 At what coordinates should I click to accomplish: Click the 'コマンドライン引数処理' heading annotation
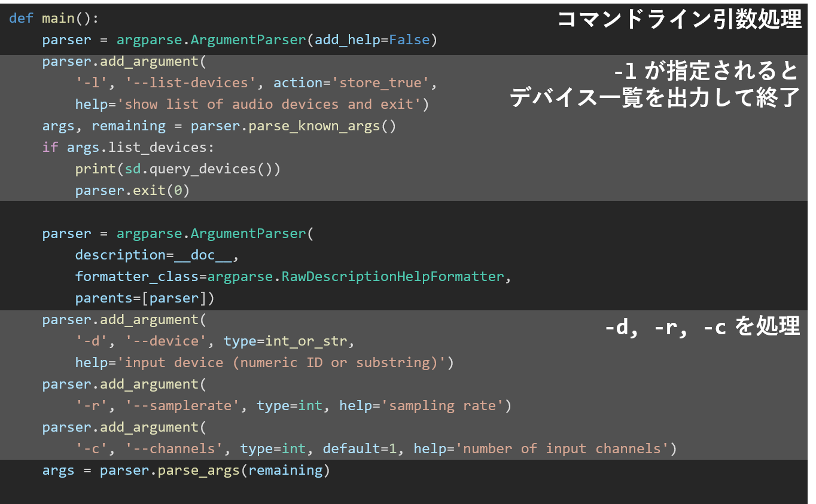click(679, 20)
